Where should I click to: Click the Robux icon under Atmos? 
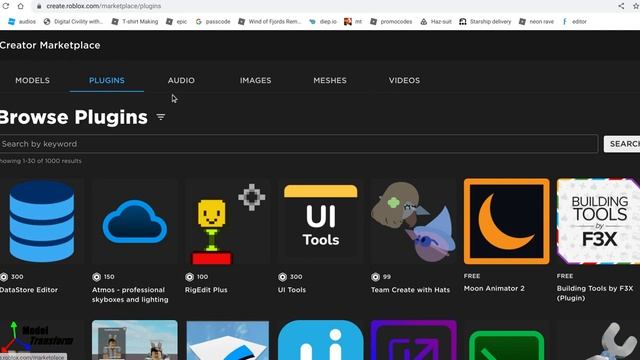[96, 277]
